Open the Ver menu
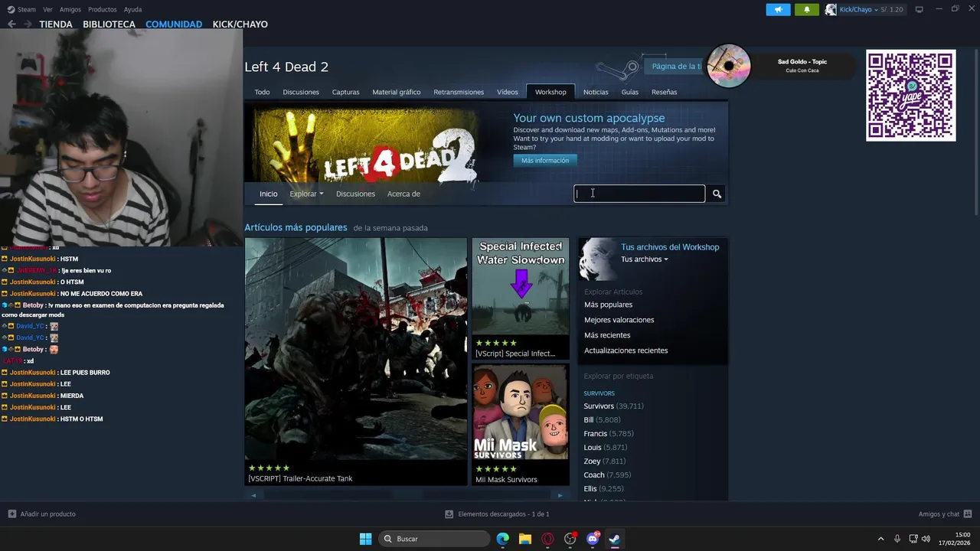The height and width of the screenshot is (551, 980). click(47, 9)
